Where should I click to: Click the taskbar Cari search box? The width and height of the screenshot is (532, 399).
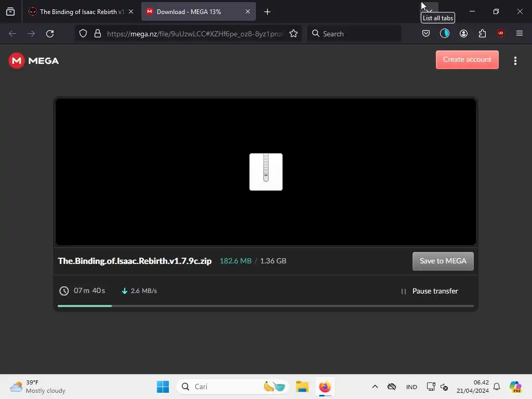point(232,387)
